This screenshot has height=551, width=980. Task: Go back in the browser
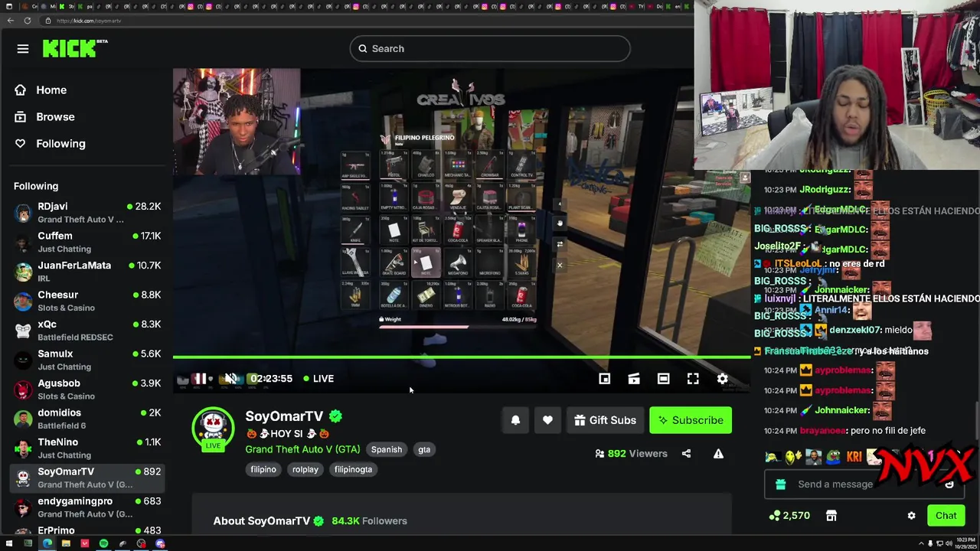click(11, 21)
